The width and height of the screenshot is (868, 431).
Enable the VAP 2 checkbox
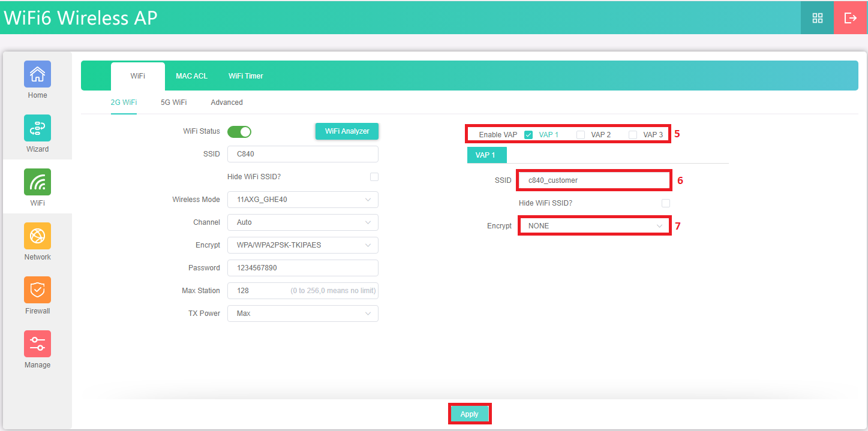click(x=581, y=135)
